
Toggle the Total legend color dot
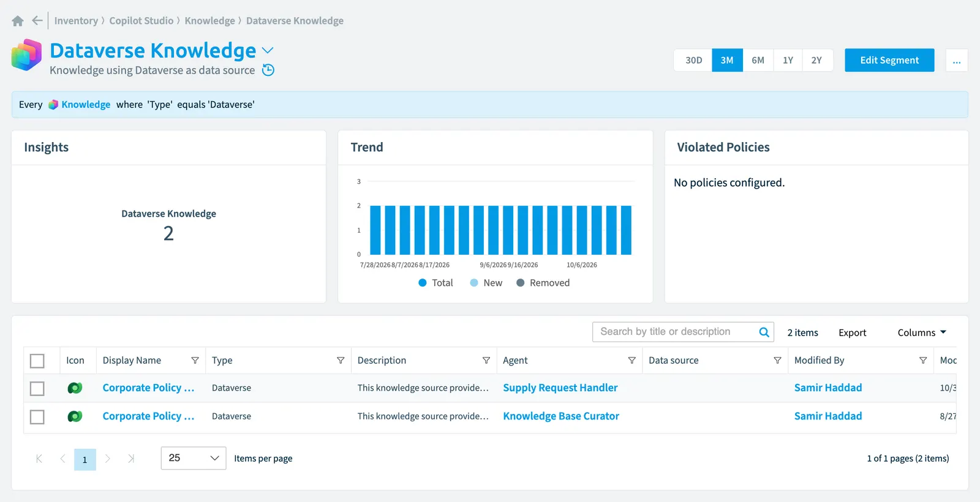pyautogui.click(x=423, y=283)
